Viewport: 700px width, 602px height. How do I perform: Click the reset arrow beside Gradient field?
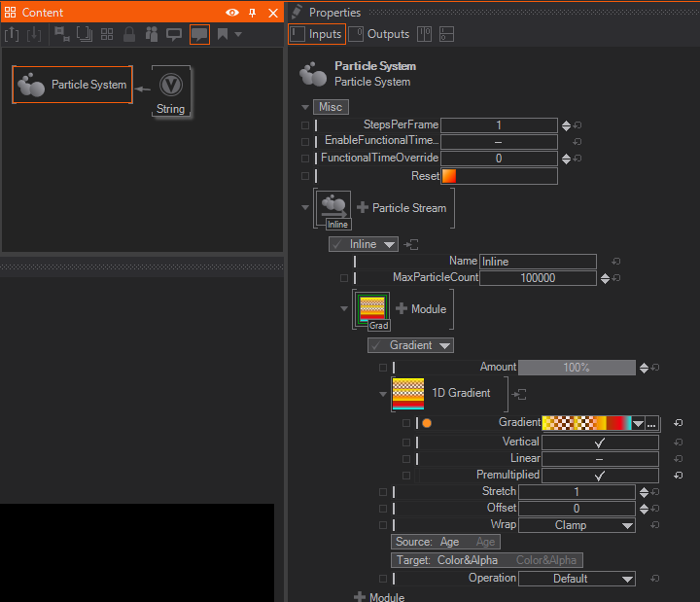678,423
